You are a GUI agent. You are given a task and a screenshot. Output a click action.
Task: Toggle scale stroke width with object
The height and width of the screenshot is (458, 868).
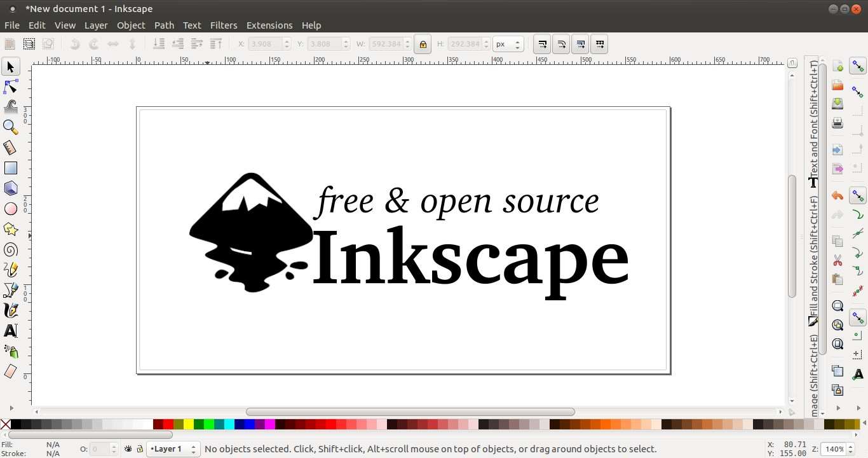(x=543, y=44)
